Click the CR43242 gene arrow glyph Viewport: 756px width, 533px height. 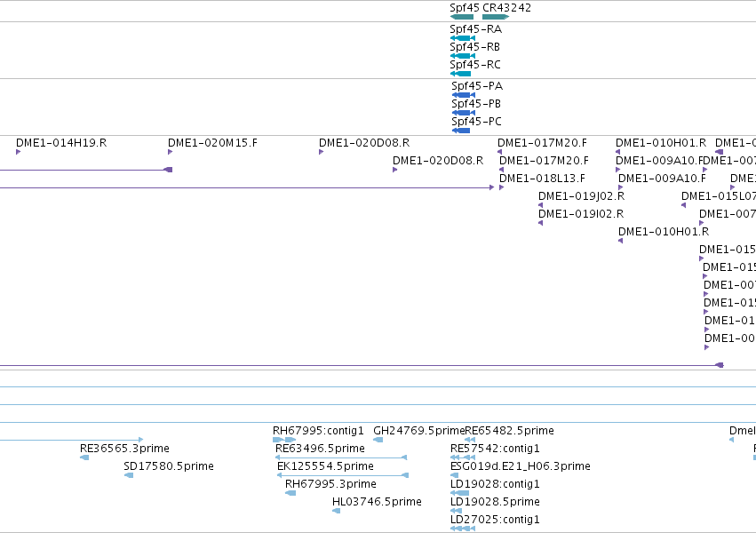pos(496,17)
